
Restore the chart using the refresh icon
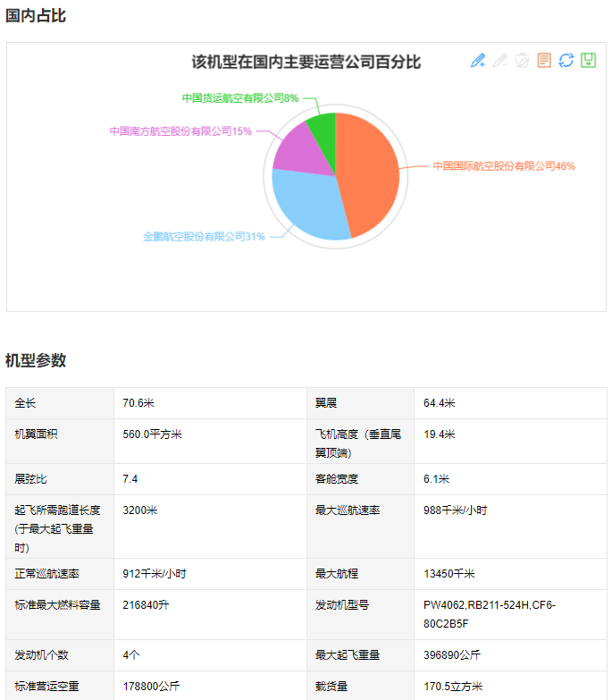click(x=566, y=60)
